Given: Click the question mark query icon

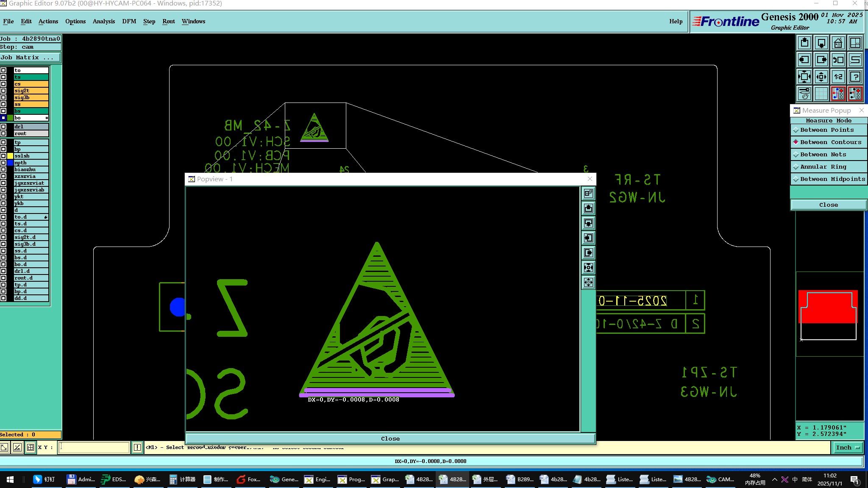Looking at the screenshot, I should point(855,77).
